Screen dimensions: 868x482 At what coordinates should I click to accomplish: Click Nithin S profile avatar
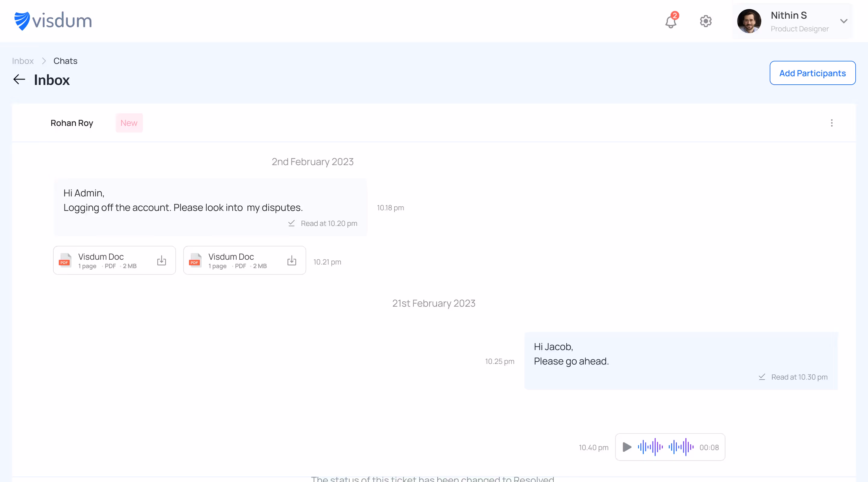[749, 21]
